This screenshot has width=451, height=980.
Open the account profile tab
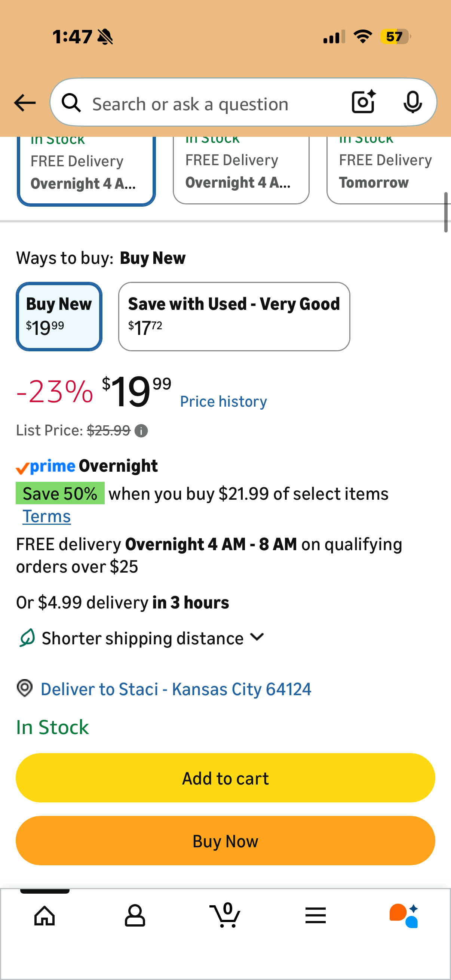(135, 915)
